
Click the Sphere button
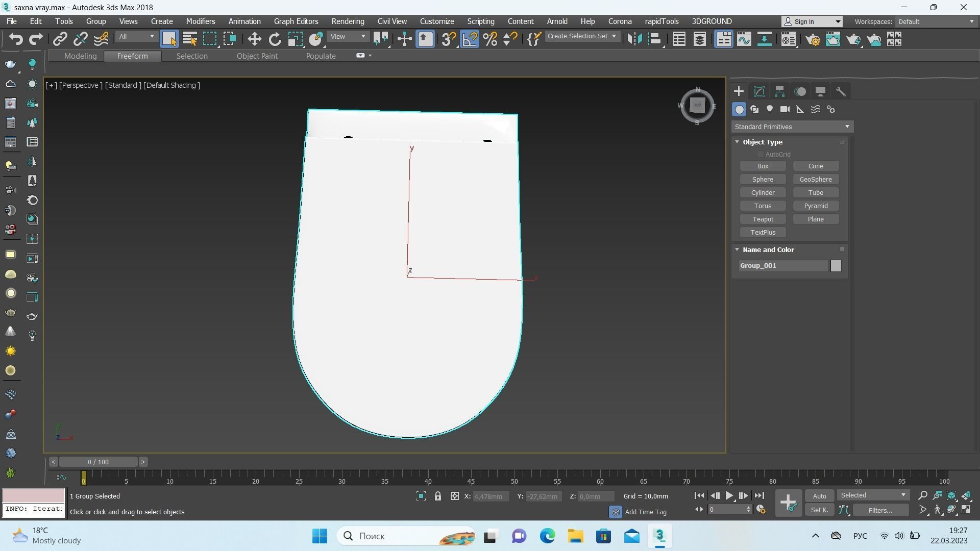pyautogui.click(x=763, y=180)
